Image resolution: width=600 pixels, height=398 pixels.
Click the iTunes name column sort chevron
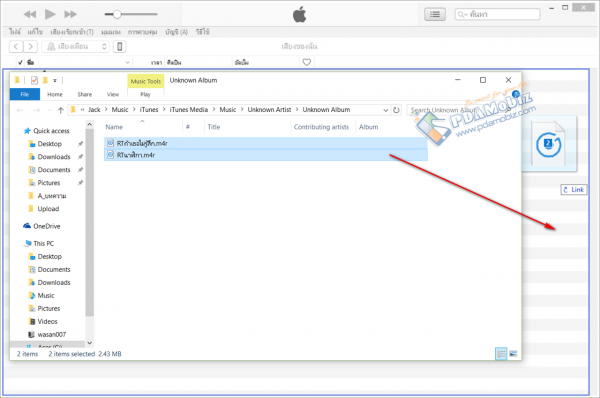tap(127, 62)
